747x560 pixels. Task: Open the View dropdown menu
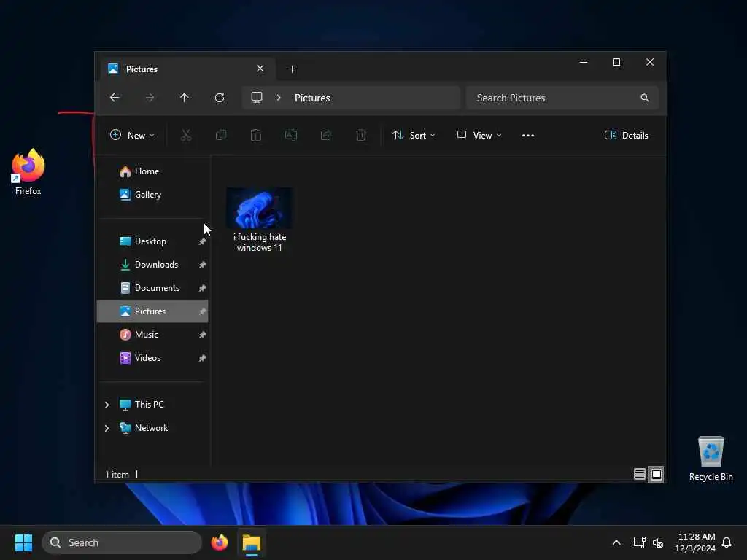[479, 135]
